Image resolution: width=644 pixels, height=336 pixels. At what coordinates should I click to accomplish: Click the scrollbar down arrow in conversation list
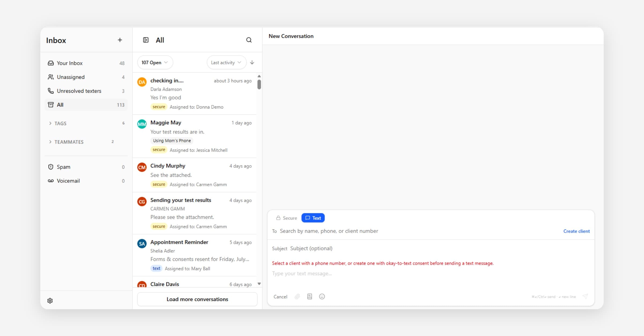pyautogui.click(x=259, y=284)
